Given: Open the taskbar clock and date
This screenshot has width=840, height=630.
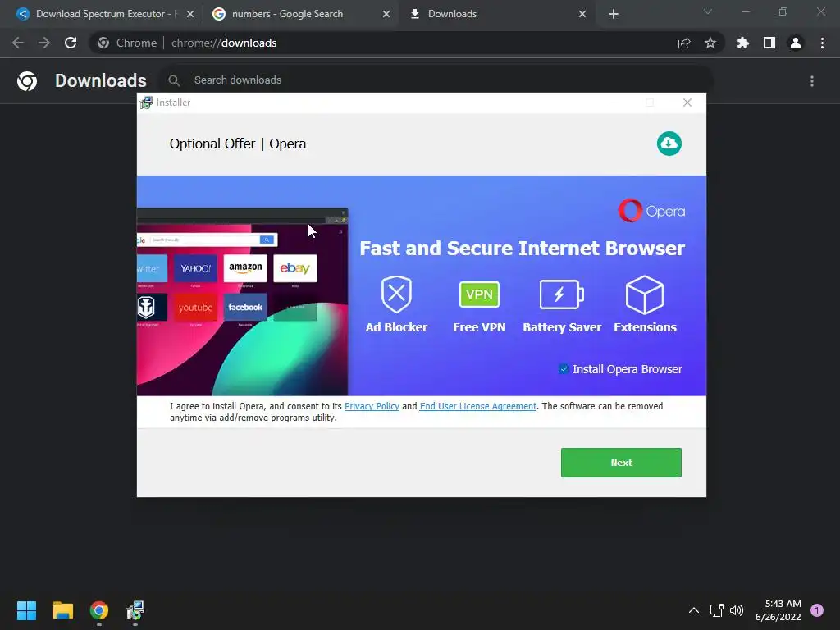Looking at the screenshot, I should coord(778,610).
